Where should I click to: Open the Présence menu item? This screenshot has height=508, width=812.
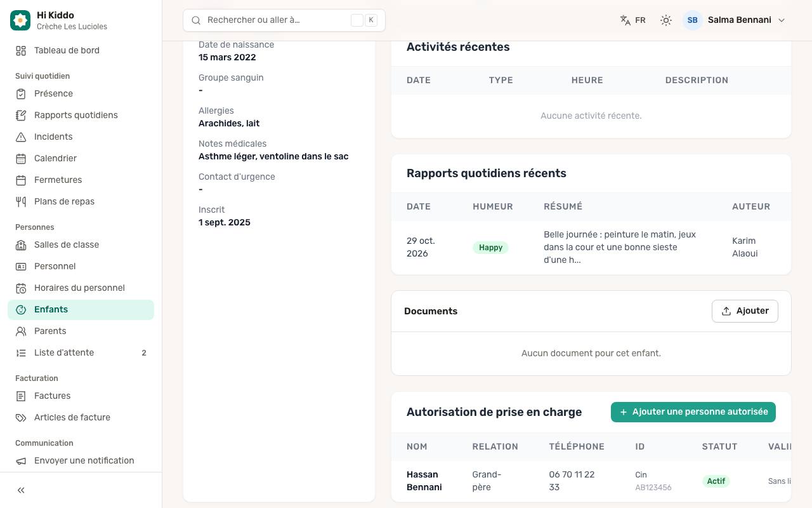click(x=81, y=94)
